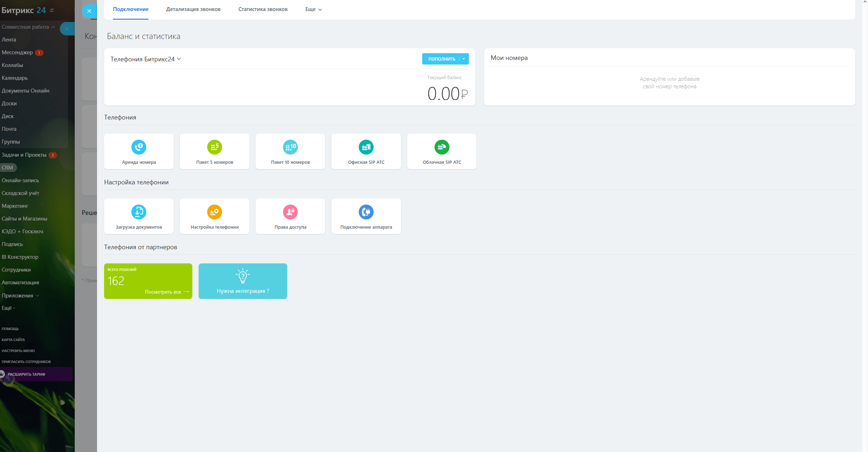Click the Права доступа icon

(x=290, y=212)
